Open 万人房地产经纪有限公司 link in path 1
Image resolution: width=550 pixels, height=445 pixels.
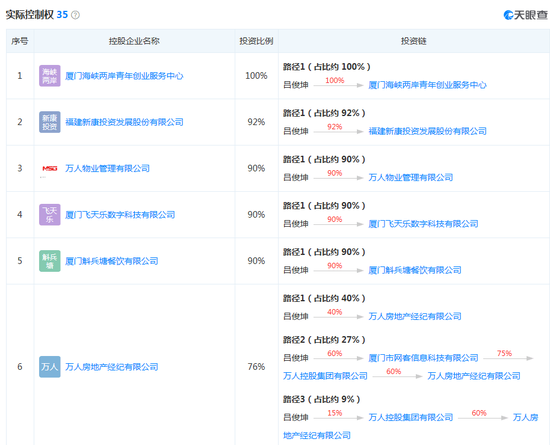415,316
